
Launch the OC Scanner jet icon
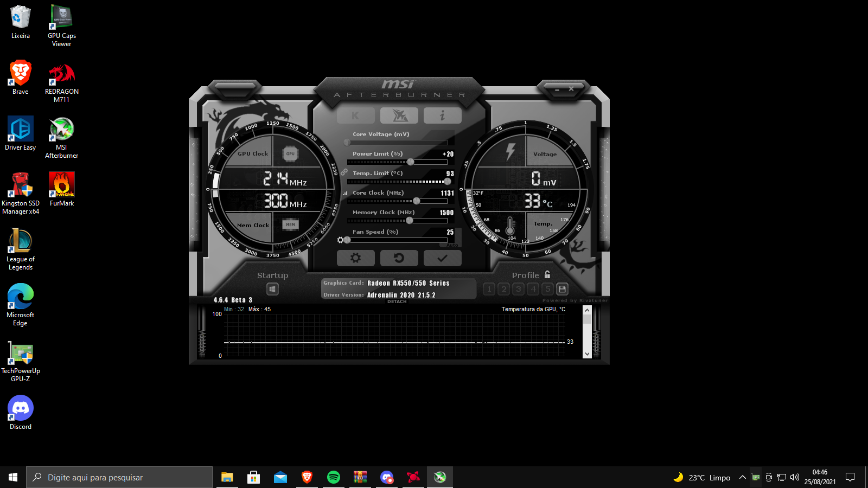(x=399, y=115)
